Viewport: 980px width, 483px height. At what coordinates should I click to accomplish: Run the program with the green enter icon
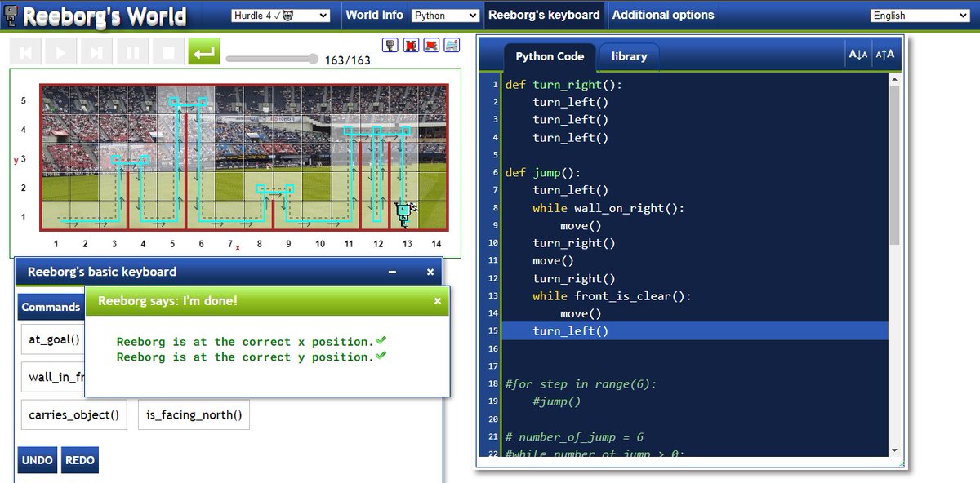203,51
